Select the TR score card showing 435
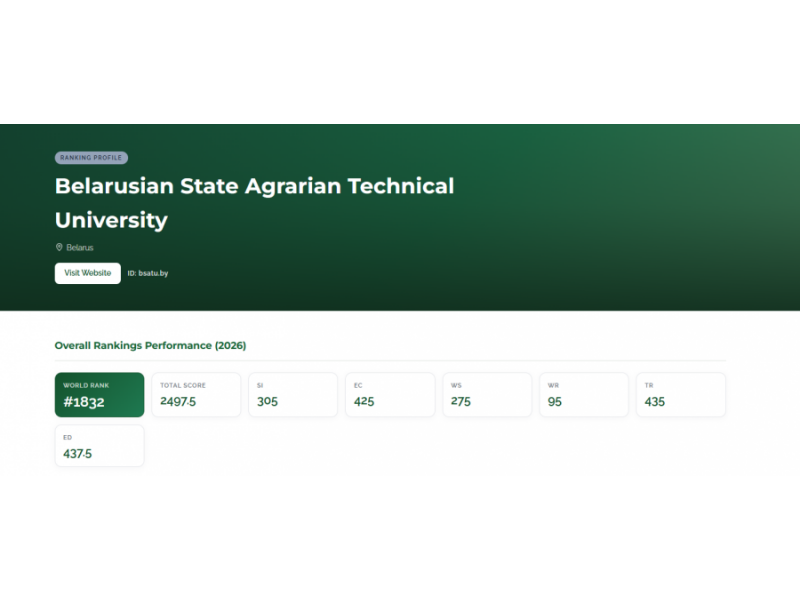This screenshot has height=600, width=800. point(681,394)
